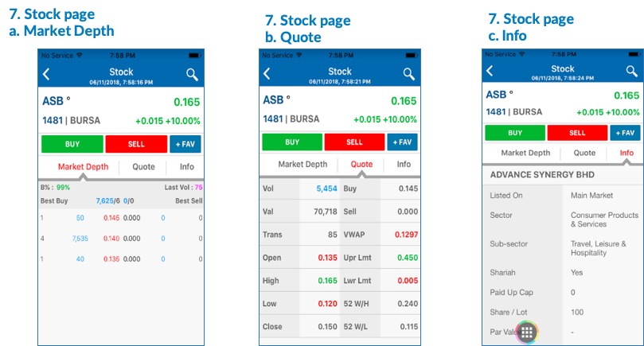Toggle the +FAV button on the Info screen
The height and width of the screenshot is (346, 644).
click(x=626, y=133)
